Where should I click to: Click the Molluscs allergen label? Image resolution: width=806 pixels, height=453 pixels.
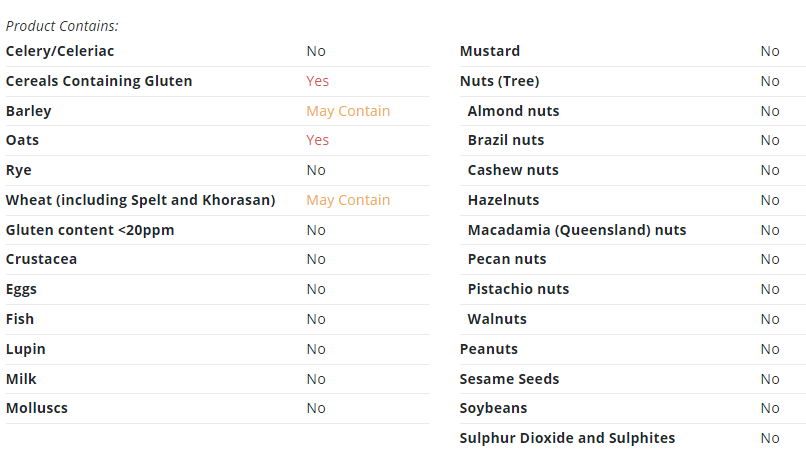click(x=36, y=408)
